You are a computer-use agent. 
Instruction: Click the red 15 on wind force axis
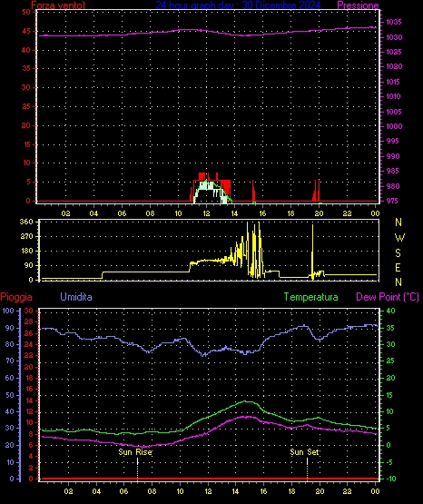click(26, 144)
